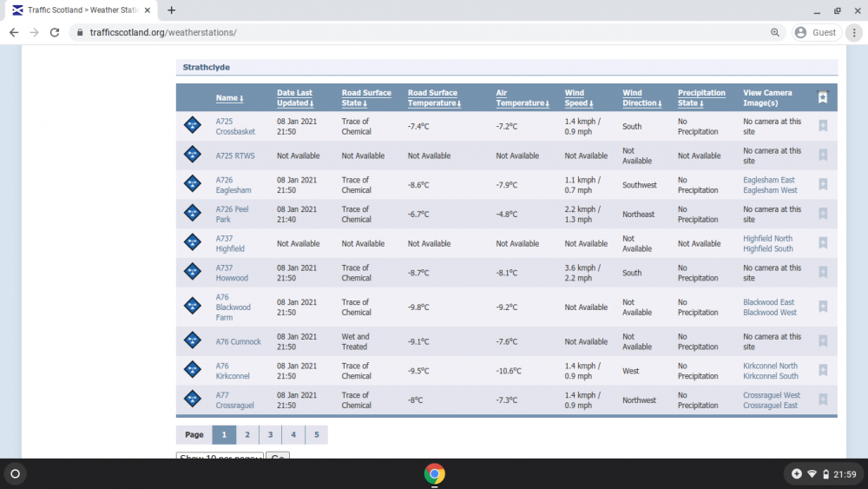Open the system tray showing 21:59
This screenshot has width=868, height=489.
tap(824, 474)
